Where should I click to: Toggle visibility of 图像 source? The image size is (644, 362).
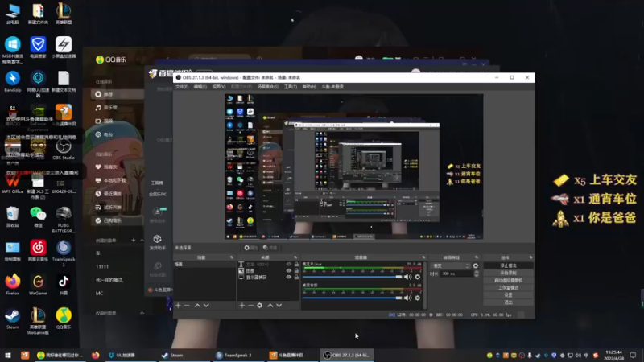289,271
